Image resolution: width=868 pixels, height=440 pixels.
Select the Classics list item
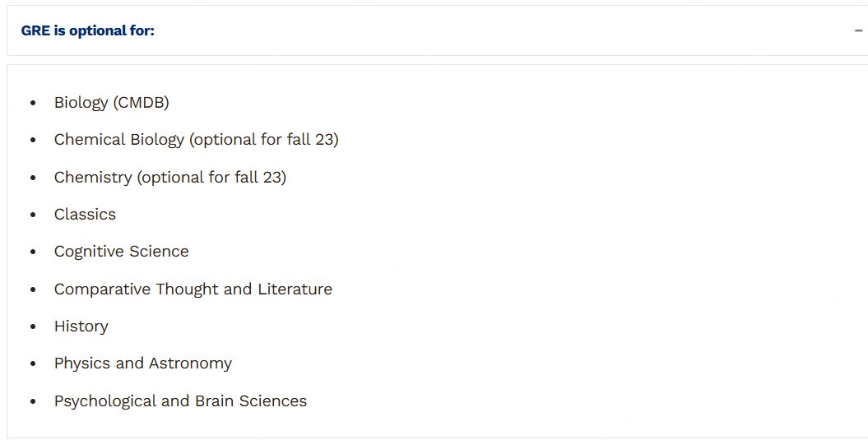(85, 215)
